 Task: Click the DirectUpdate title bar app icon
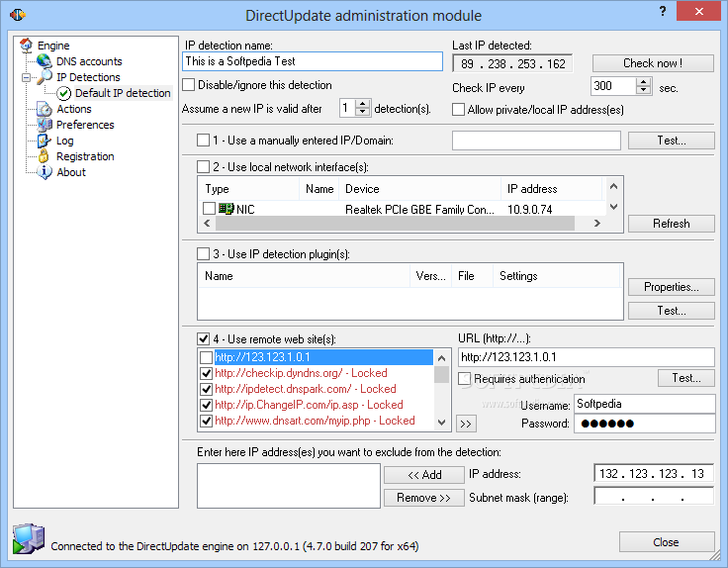[18, 15]
